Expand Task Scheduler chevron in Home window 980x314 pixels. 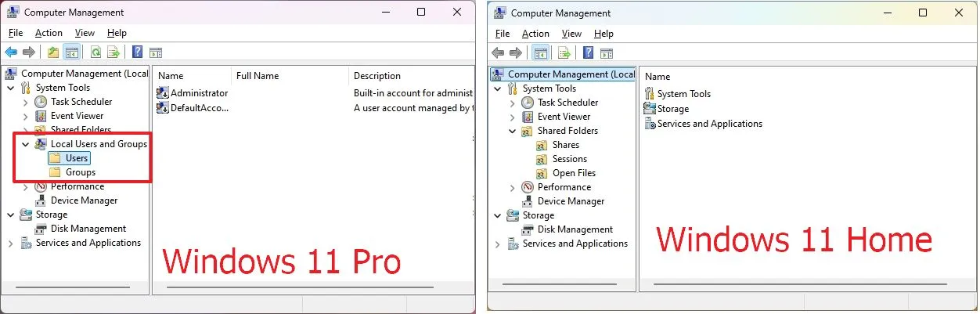tap(512, 103)
